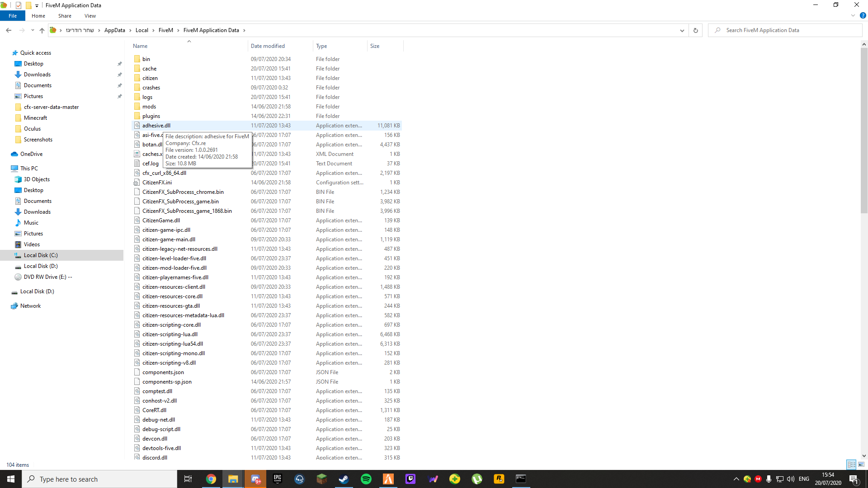
Task: Open the File ribbon menu
Action: tap(13, 16)
